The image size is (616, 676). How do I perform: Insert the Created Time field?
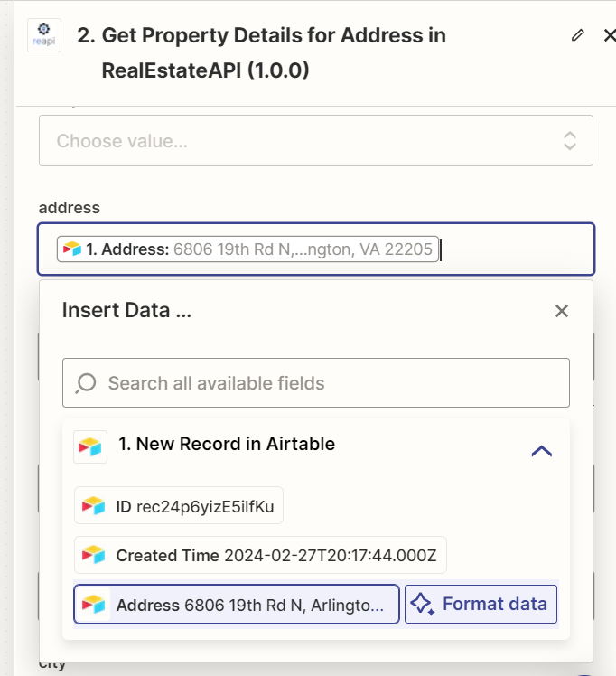pos(260,555)
